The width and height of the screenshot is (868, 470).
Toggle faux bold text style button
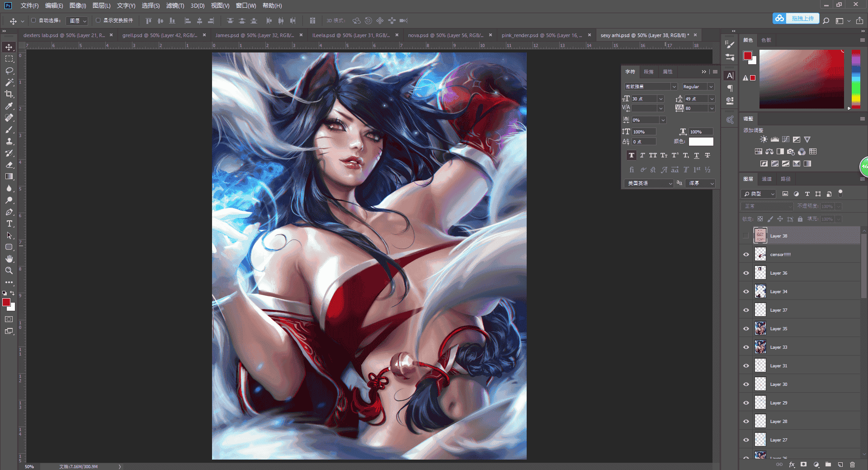click(632, 155)
